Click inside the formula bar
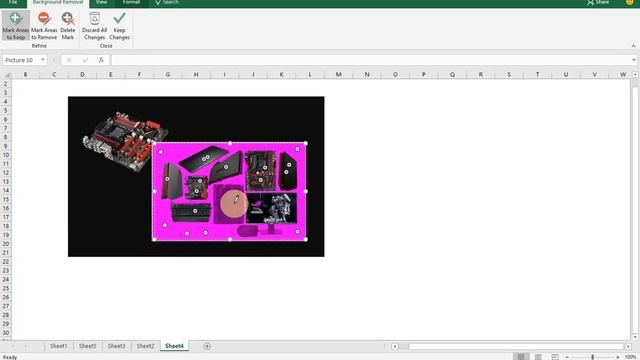The width and height of the screenshot is (640, 360). point(371,60)
